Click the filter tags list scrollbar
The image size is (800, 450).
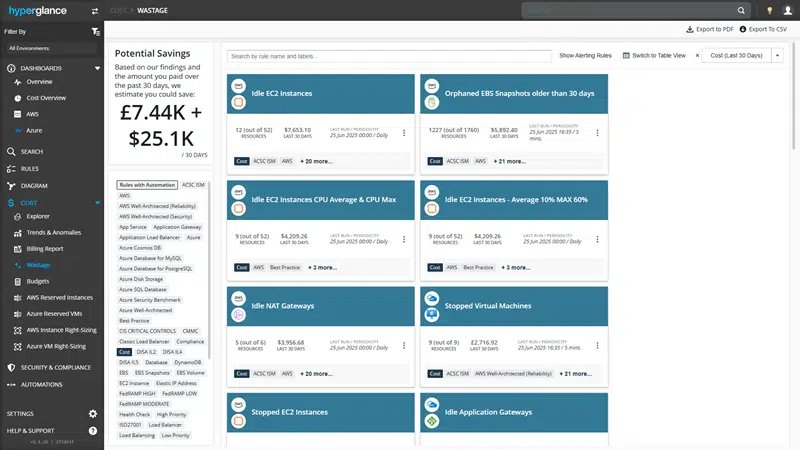point(209,270)
